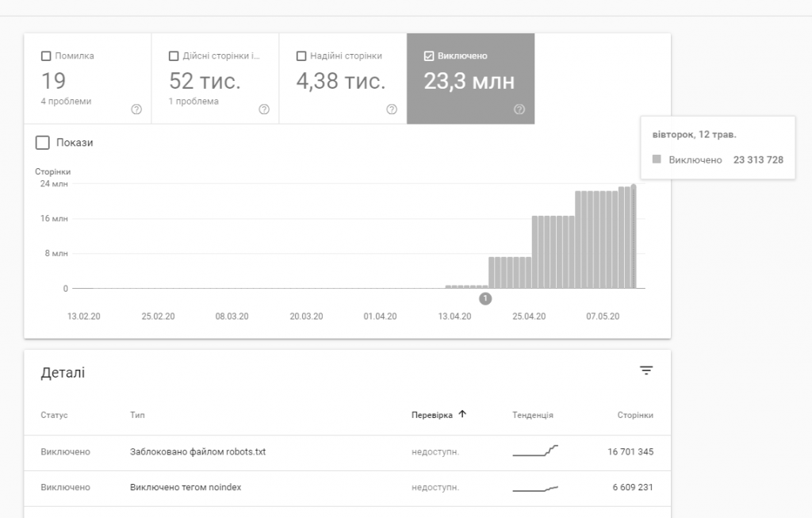
Task: Enable the Дійсні сторінки checkbox
Action: tap(174, 56)
